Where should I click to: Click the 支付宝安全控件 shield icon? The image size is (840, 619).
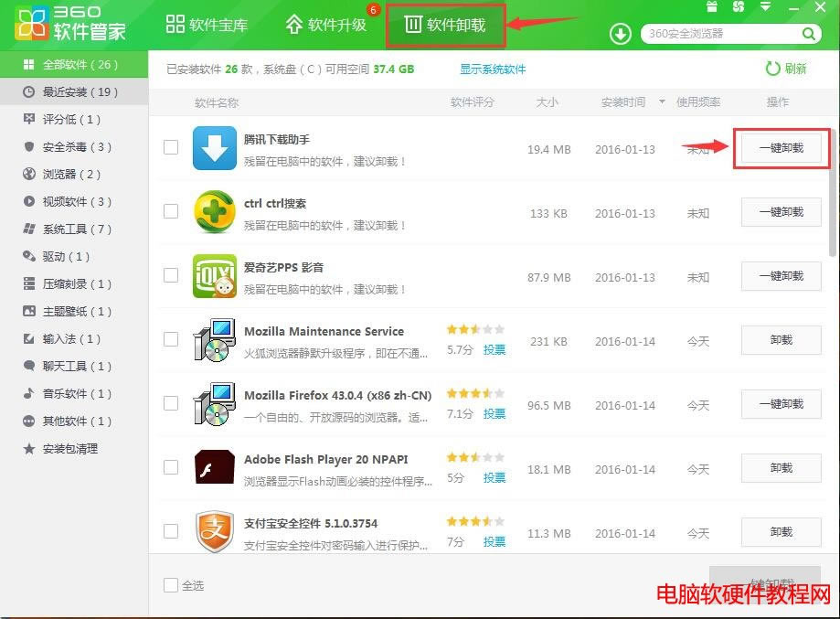(215, 531)
